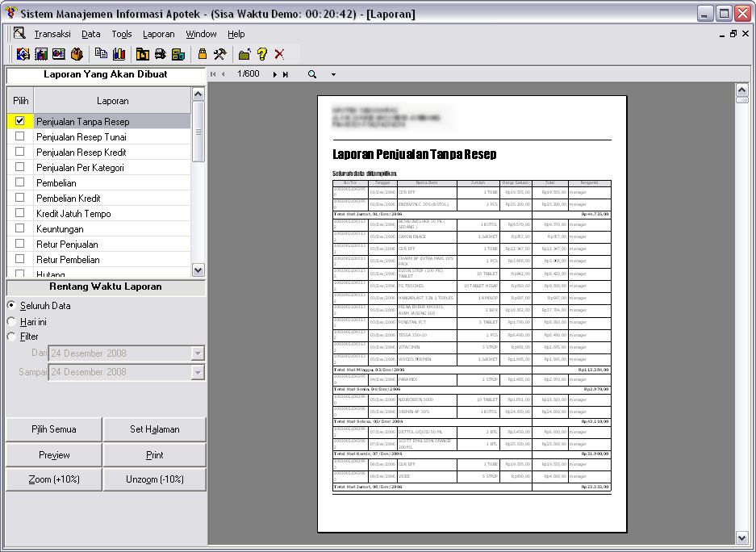This screenshot has width=756, height=552.
Task: Click the yellow folder toolbar icon
Action: point(142,54)
